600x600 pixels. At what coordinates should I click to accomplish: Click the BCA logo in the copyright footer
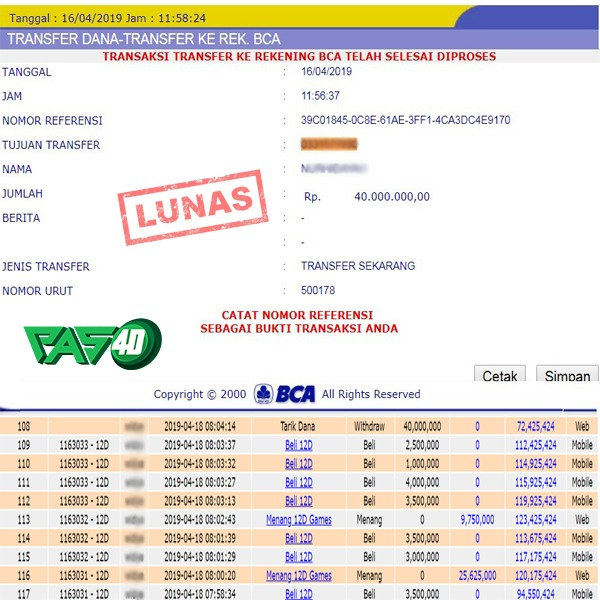point(285,394)
